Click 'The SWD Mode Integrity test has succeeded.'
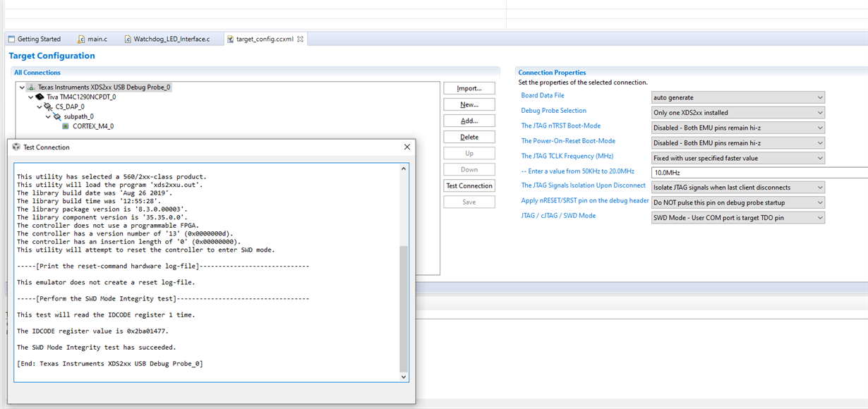Image resolution: width=868 pixels, height=409 pixels. (x=97, y=347)
